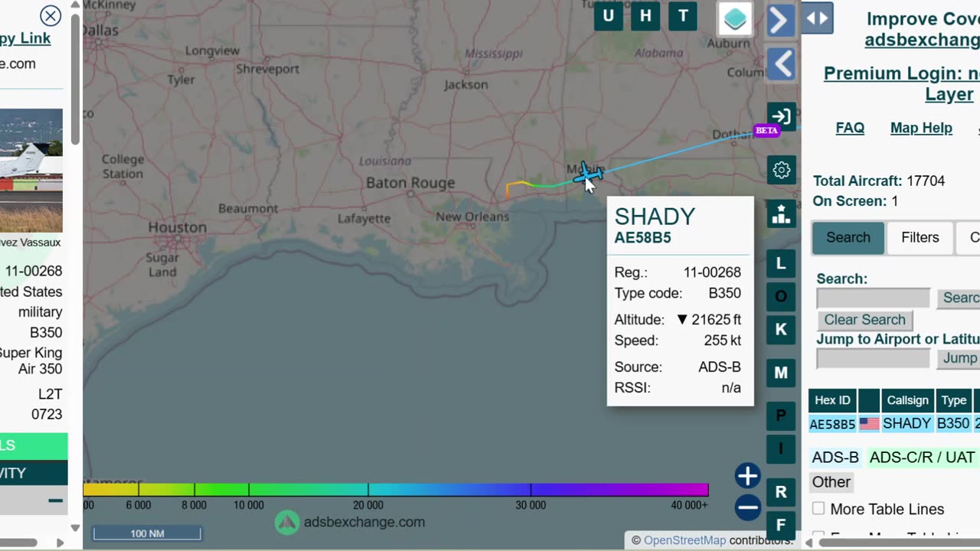Click the Clear Search button
The image size is (980, 551).
point(864,320)
